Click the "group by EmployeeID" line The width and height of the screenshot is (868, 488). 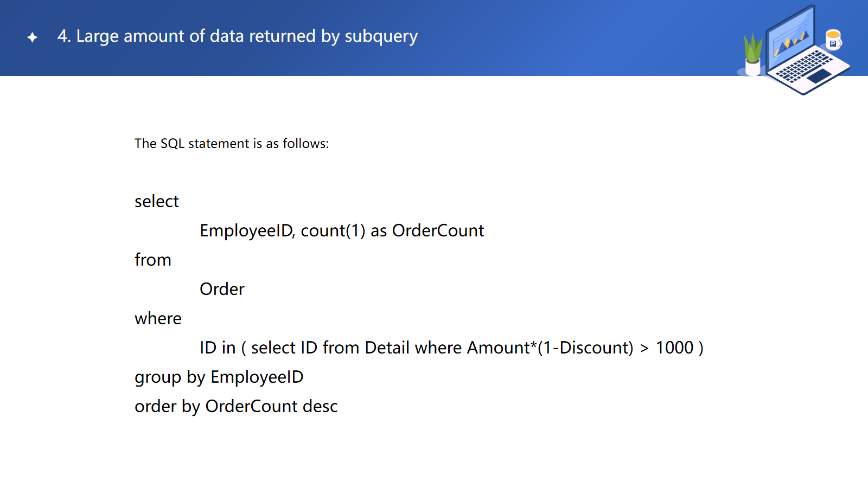coord(219,377)
